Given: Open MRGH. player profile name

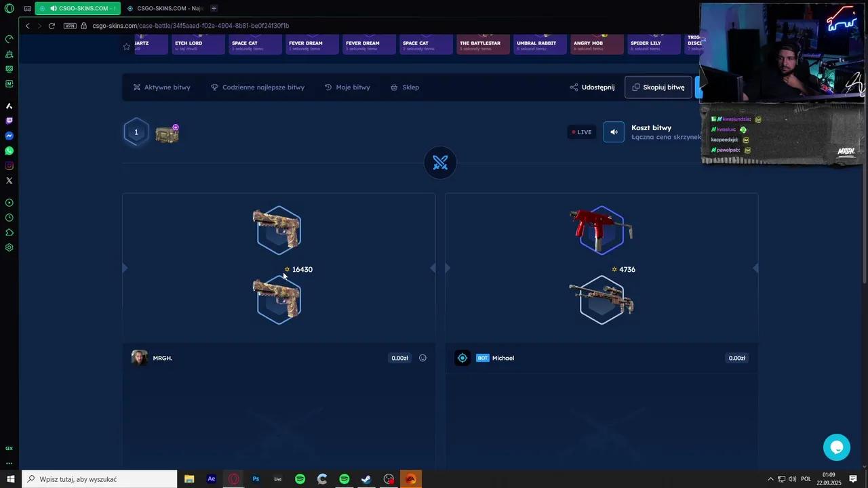Looking at the screenshot, I should 163,358.
